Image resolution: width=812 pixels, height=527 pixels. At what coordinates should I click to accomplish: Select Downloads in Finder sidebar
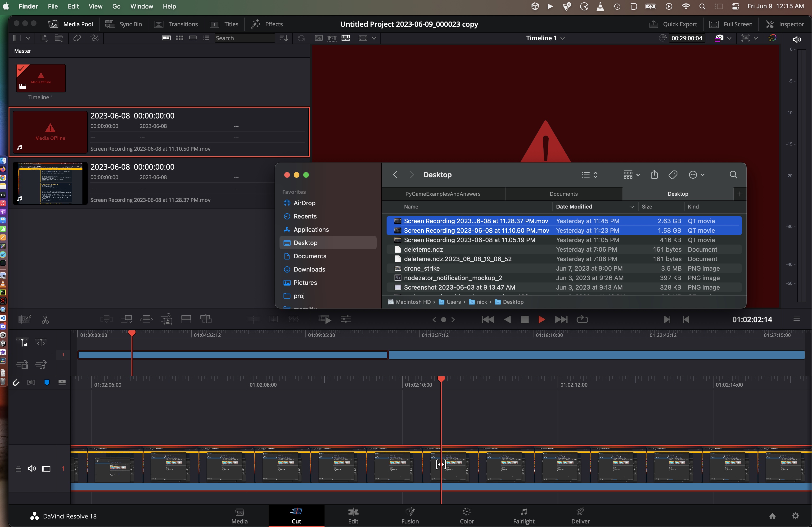coord(328,269)
